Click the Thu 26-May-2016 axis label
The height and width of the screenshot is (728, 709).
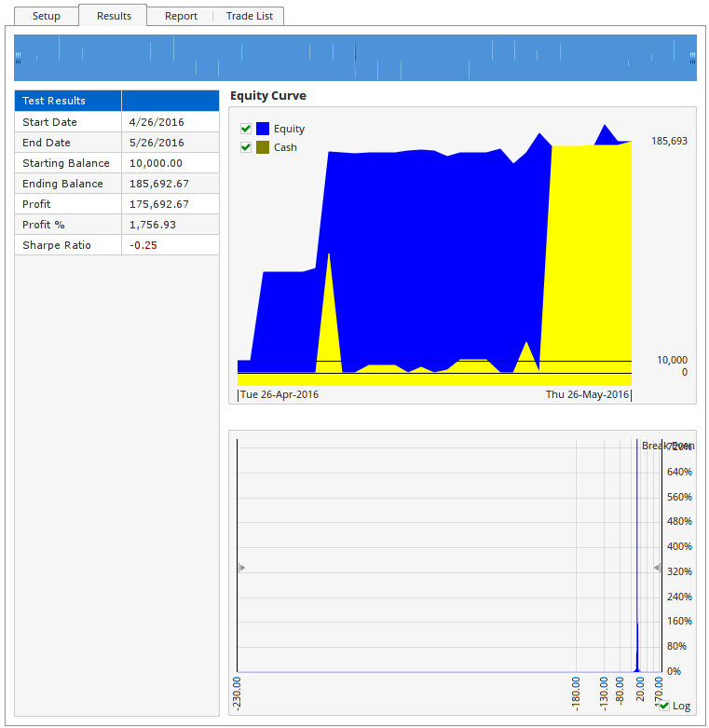(x=587, y=394)
